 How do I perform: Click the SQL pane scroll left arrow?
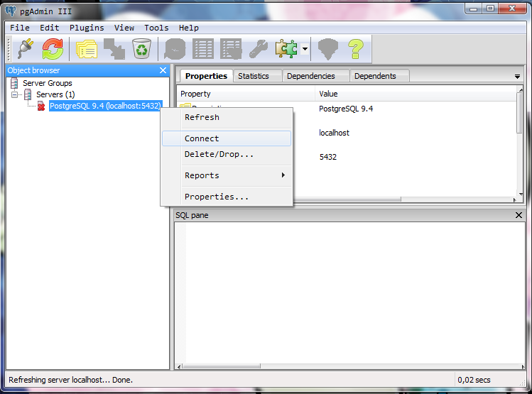coord(179,366)
